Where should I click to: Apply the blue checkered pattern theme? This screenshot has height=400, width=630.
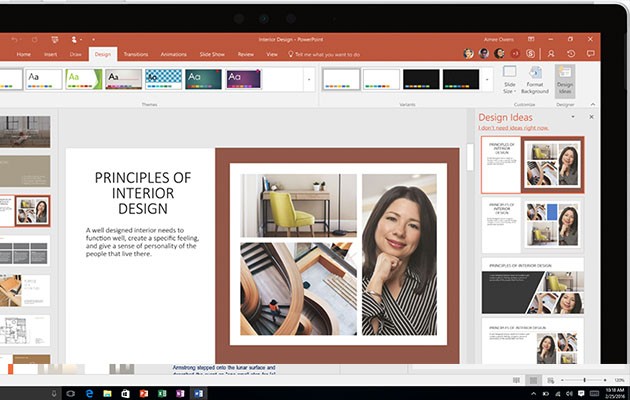coord(164,79)
